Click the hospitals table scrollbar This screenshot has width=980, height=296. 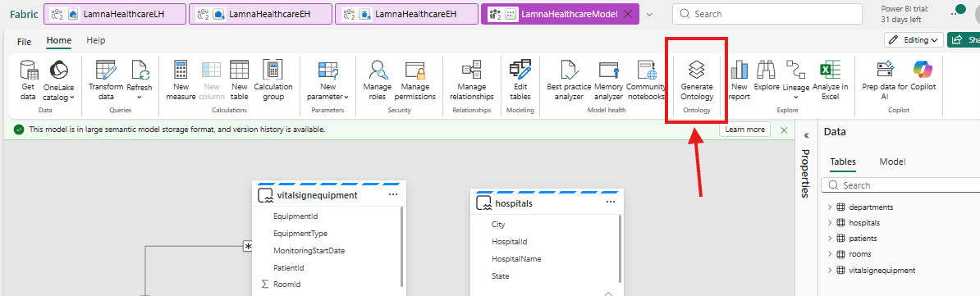tap(620, 250)
